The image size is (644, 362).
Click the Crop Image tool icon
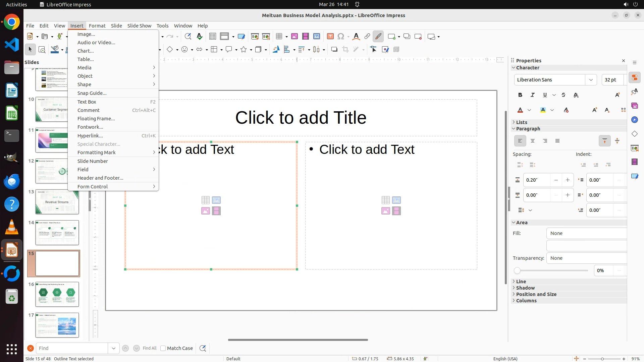(345, 50)
